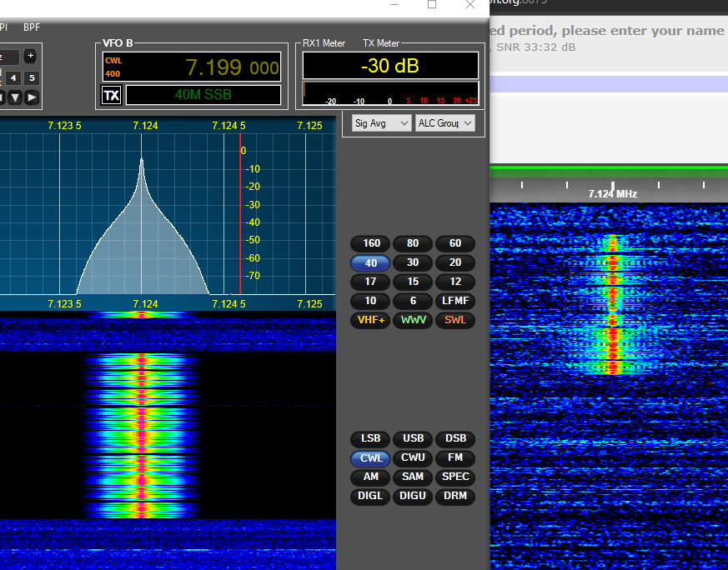Image resolution: width=728 pixels, height=570 pixels.
Task: Click the right arrow tuning button
Action: tap(32, 97)
